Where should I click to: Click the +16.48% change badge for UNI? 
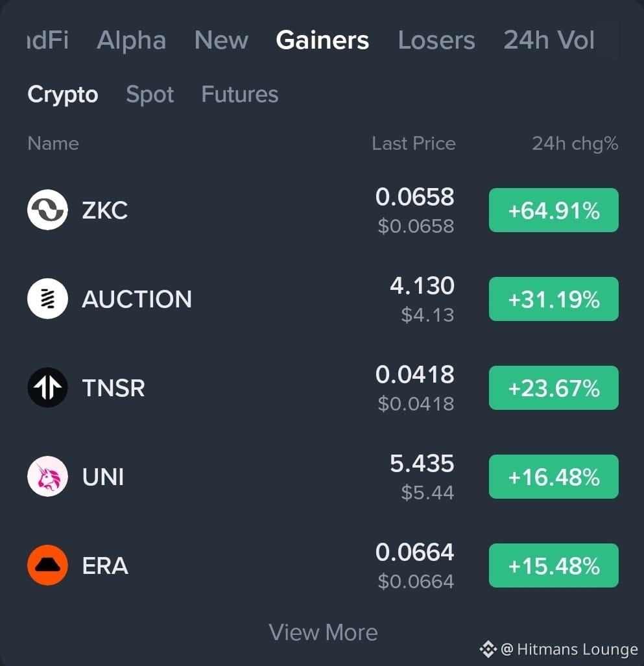click(x=553, y=477)
